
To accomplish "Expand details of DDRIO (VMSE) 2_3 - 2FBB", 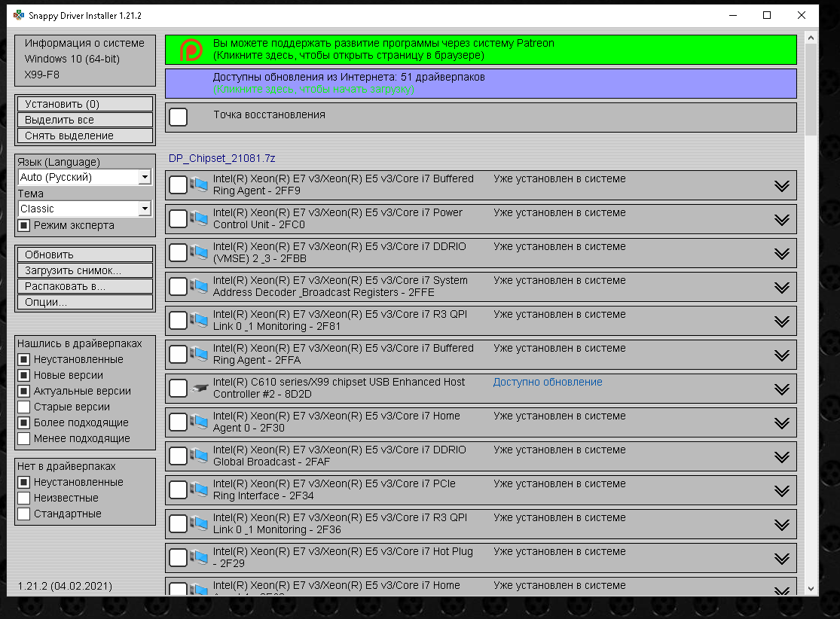I will (x=781, y=253).
